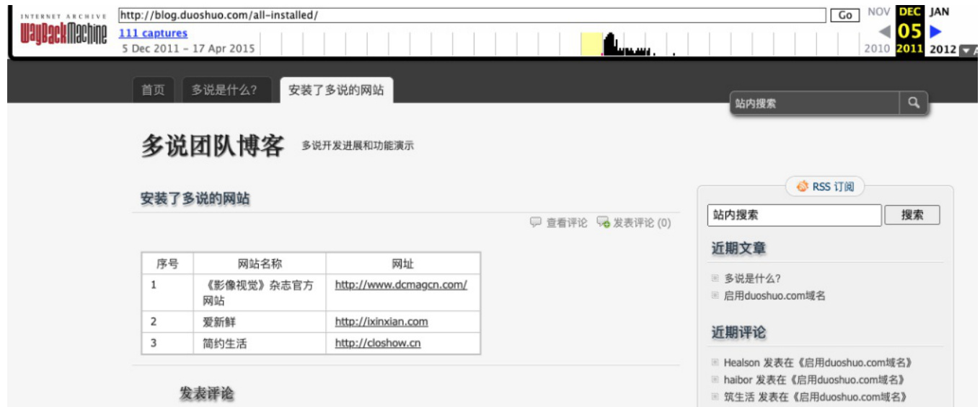Select year 2012 in Wayback toolbar
Screen dimensions: 980x407
pos(943,49)
